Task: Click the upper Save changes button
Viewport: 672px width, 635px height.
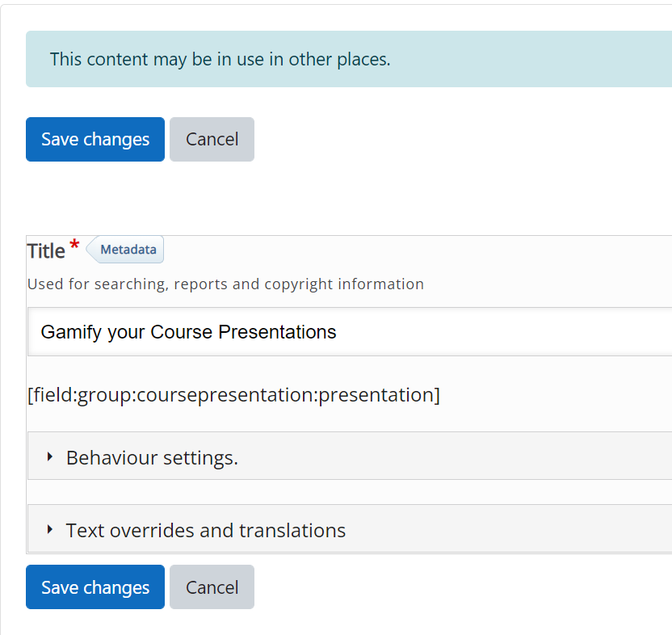Action: click(x=95, y=139)
